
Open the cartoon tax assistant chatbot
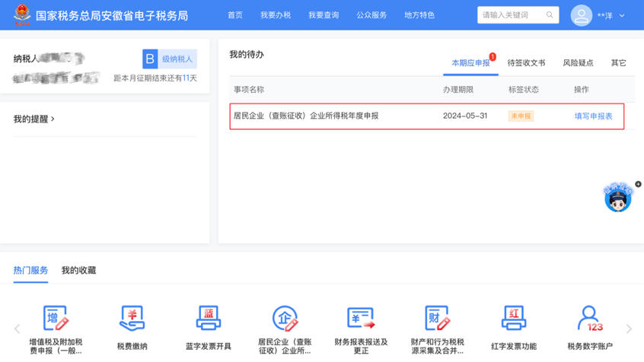(x=617, y=198)
